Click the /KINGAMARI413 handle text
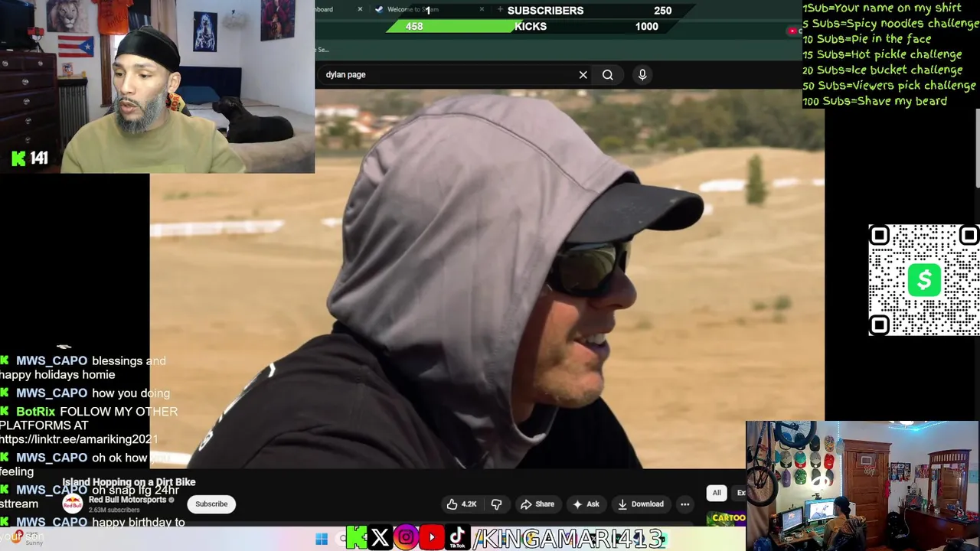Viewport: 980px width, 551px height. pos(569,539)
